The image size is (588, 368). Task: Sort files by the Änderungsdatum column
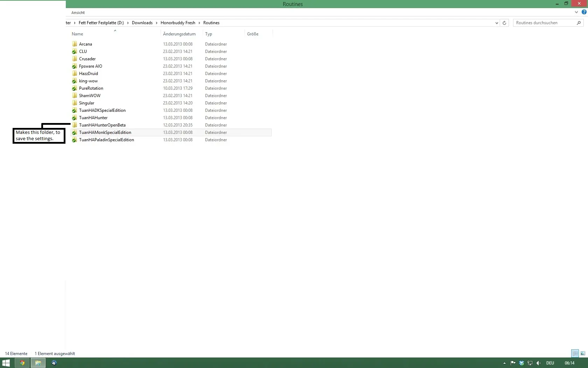pyautogui.click(x=179, y=34)
